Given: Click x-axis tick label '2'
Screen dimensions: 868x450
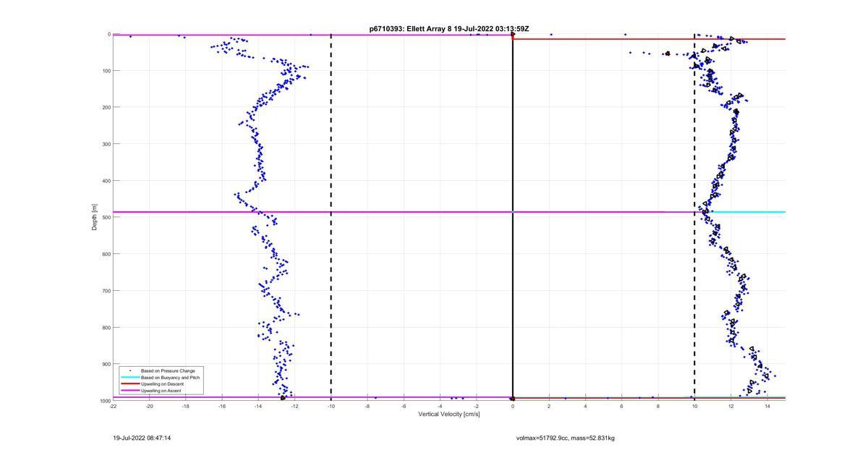Looking at the screenshot, I should [549, 406].
